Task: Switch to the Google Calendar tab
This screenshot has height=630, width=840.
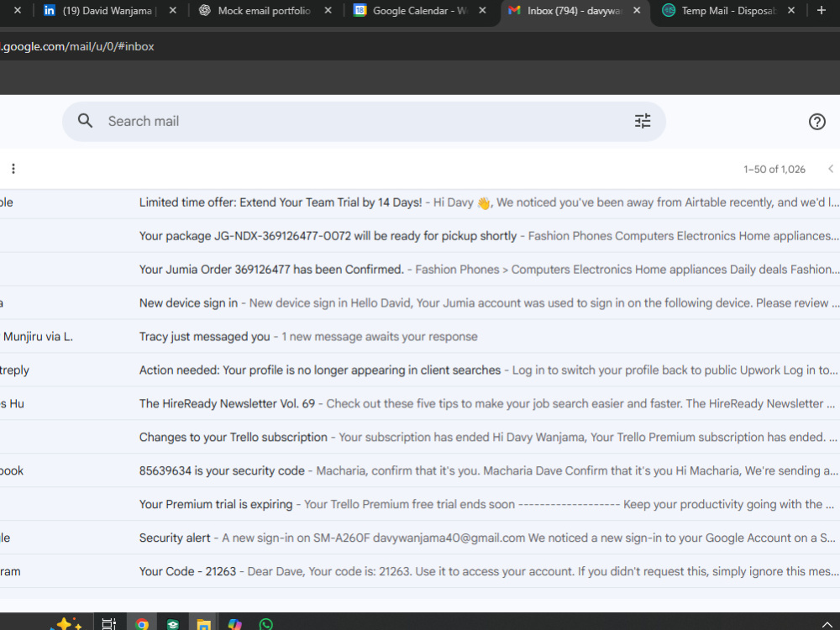Action: pos(420,11)
